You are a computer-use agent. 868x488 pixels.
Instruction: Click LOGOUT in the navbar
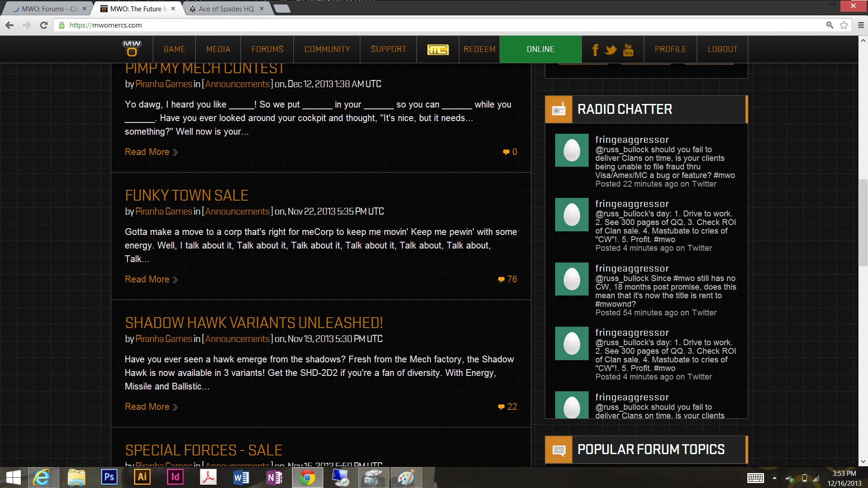point(722,49)
